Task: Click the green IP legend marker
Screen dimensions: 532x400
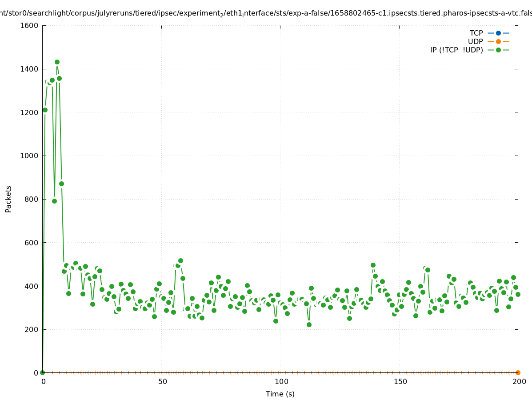Action: tap(498, 50)
